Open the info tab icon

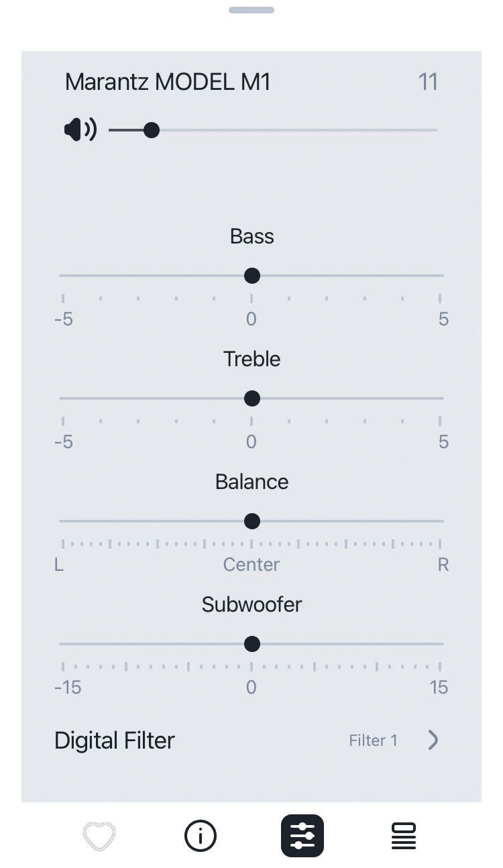point(201,836)
